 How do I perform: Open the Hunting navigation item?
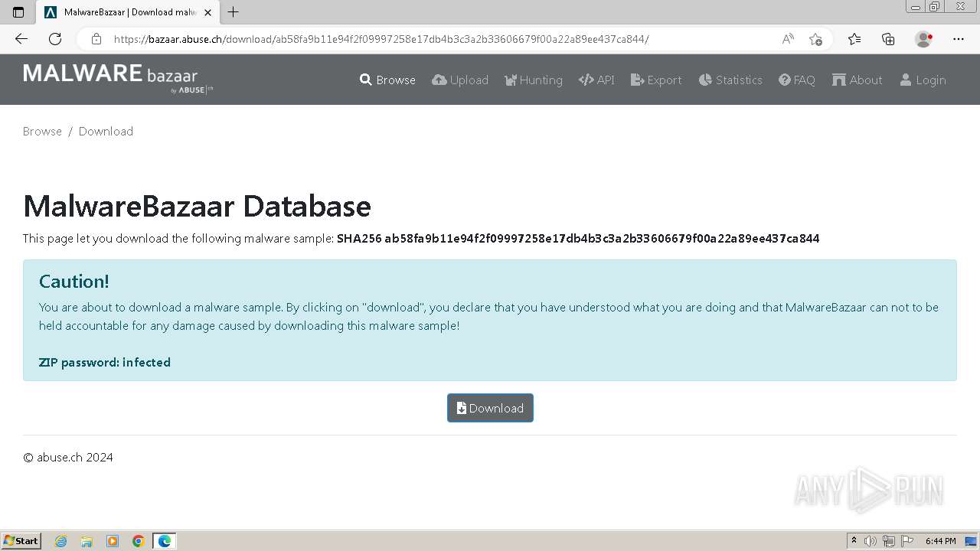click(x=534, y=80)
